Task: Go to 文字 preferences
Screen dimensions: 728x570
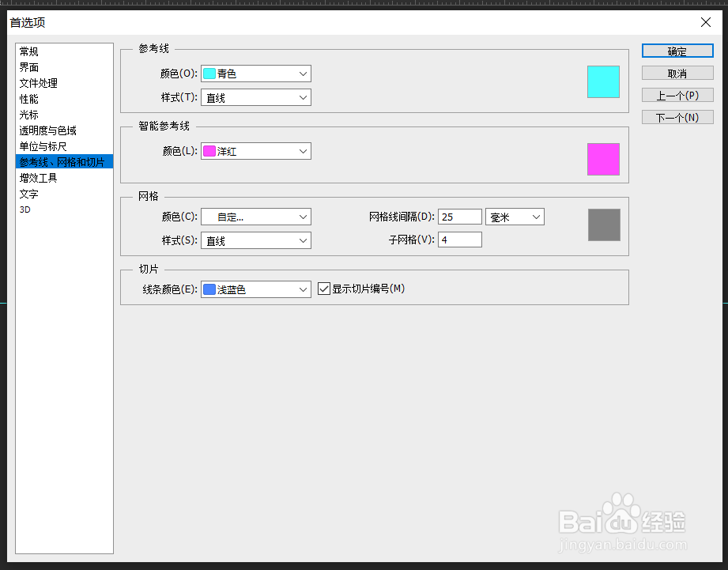Action: pyautogui.click(x=64, y=194)
